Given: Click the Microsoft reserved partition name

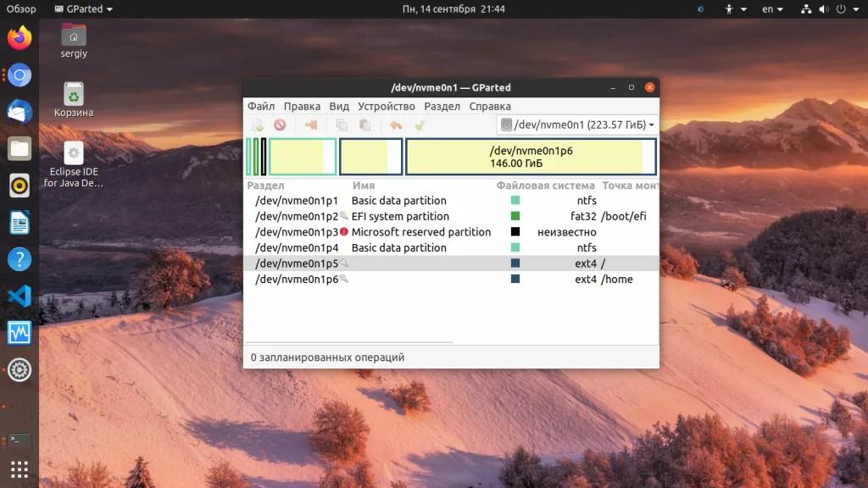Looking at the screenshot, I should pos(421,232).
